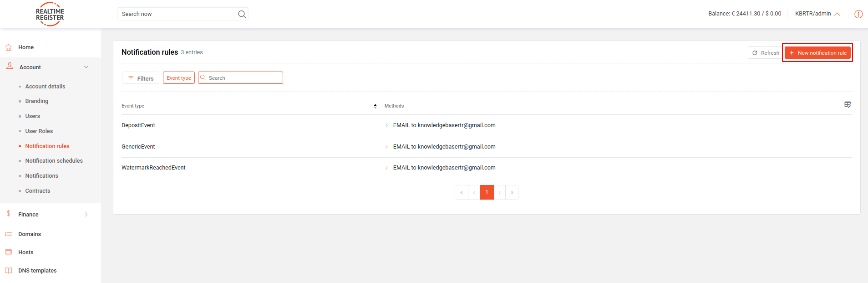
Task: Refresh the notification rules list
Action: pos(765,53)
